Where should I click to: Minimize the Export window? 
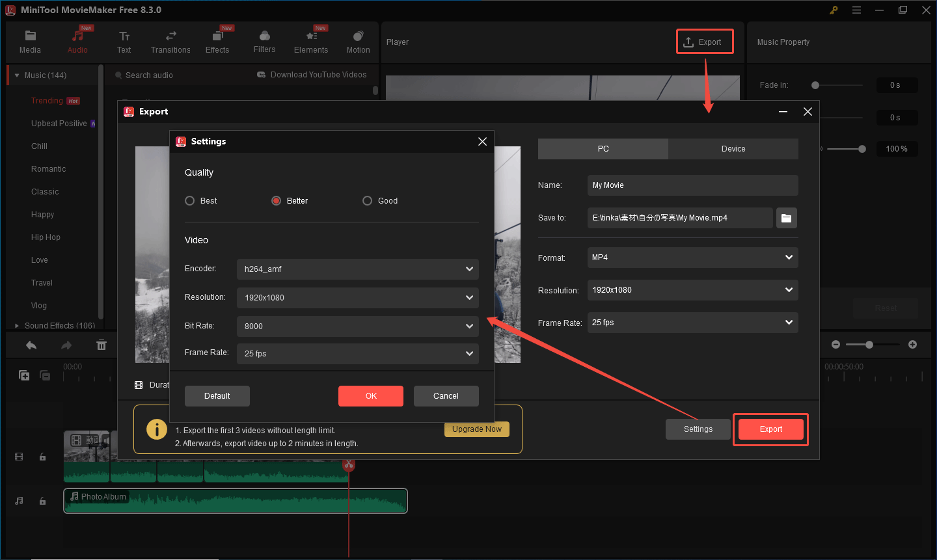pyautogui.click(x=783, y=112)
